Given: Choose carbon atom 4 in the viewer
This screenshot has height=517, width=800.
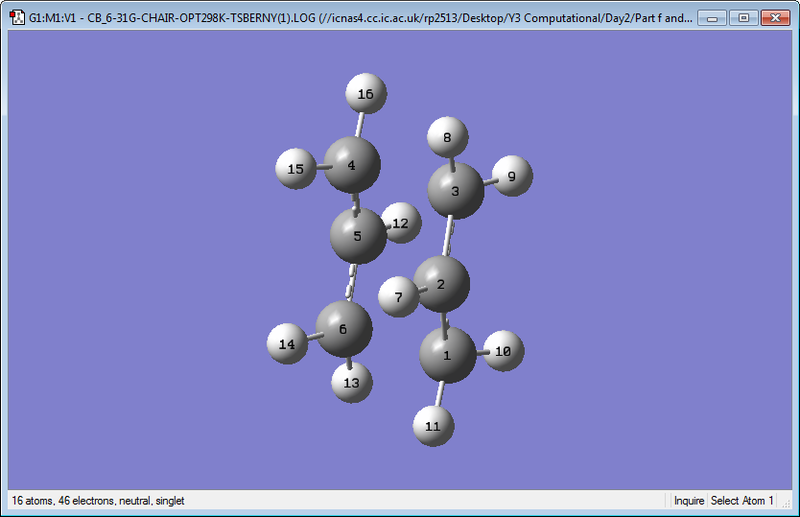Looking at the screenshot, I should pos(352,165).
